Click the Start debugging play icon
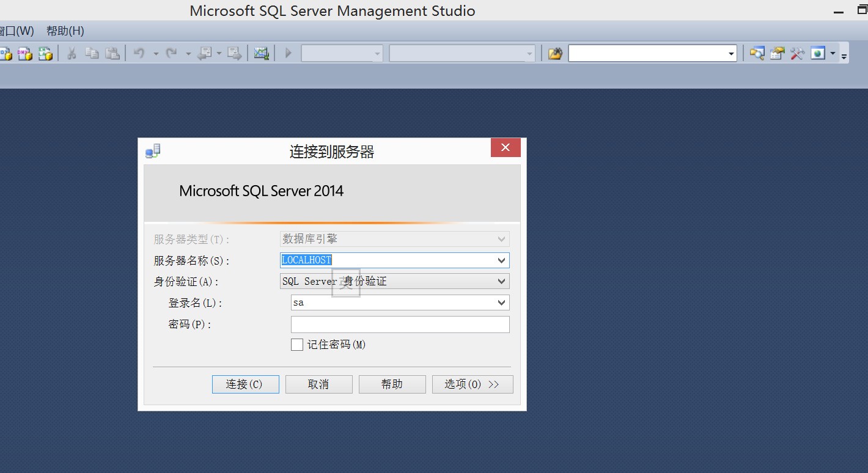 [x=289, y=54]
